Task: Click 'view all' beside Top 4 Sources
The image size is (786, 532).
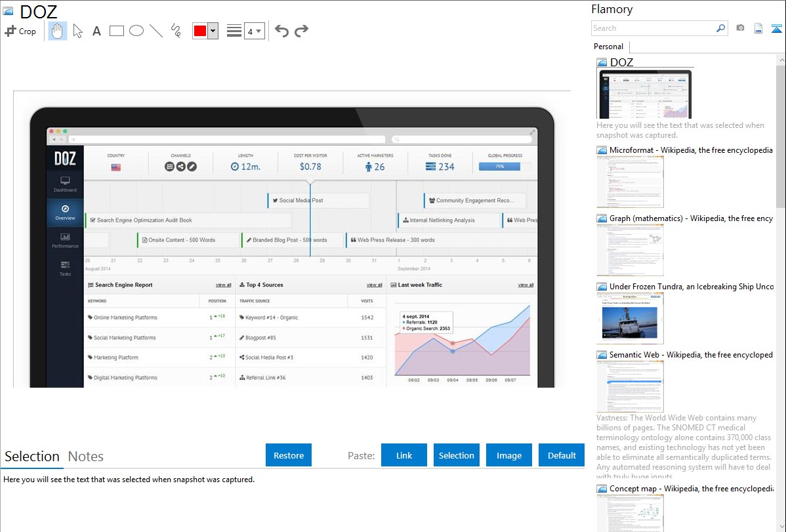Action: [x=375, y=285]
